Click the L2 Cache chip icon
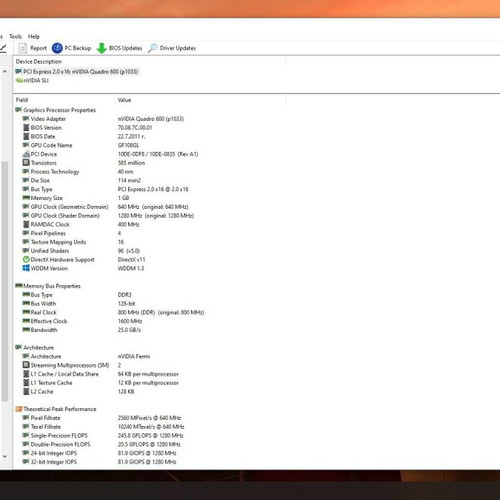Screen dimensions: 500x500 coord(26,391)
